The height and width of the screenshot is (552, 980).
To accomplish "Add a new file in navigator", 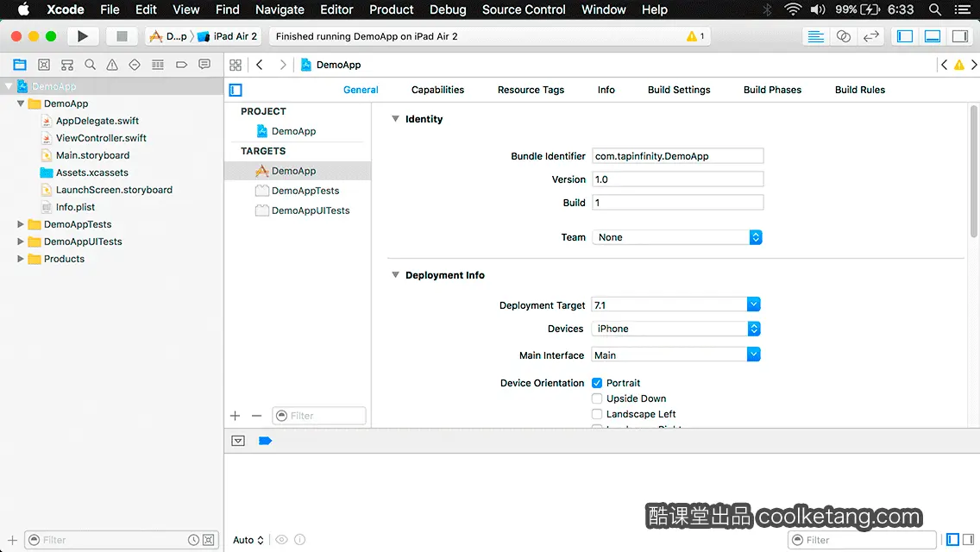I will (12, 540).
